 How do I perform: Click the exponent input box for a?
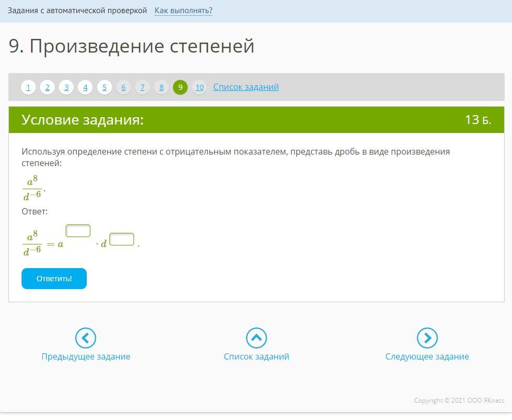click(x=78, y=231)
